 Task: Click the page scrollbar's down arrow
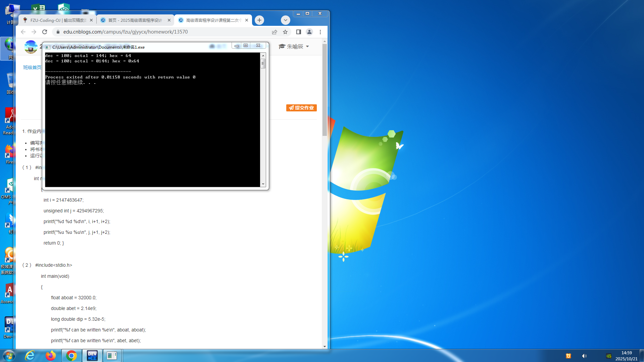point(325,346)
